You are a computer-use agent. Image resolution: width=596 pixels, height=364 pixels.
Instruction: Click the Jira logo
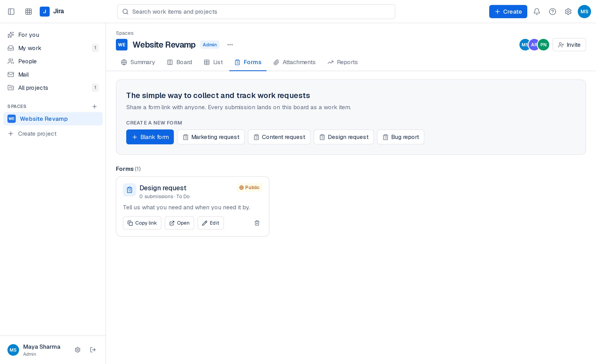[52, 11]
